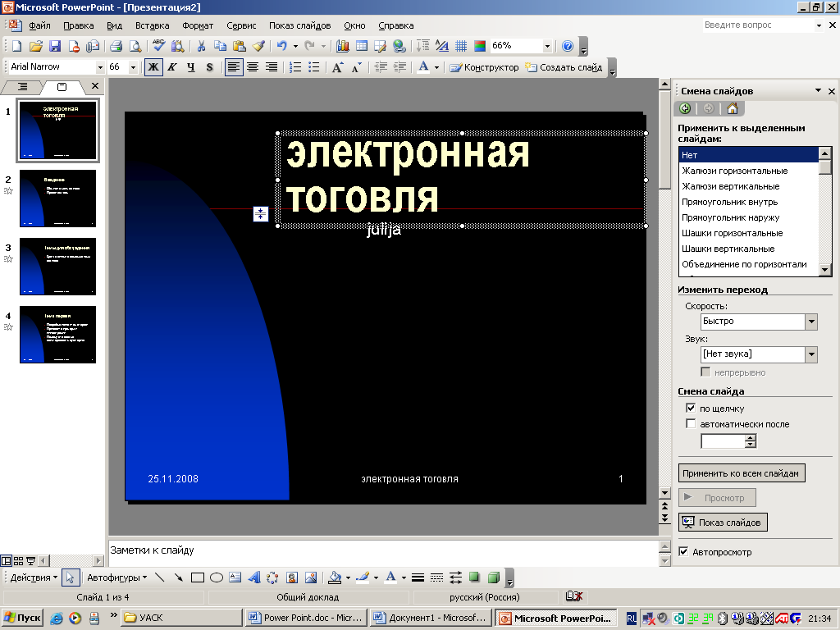Open the font size dropdown
The image size is (840, 630).
[x=133, y=67]
